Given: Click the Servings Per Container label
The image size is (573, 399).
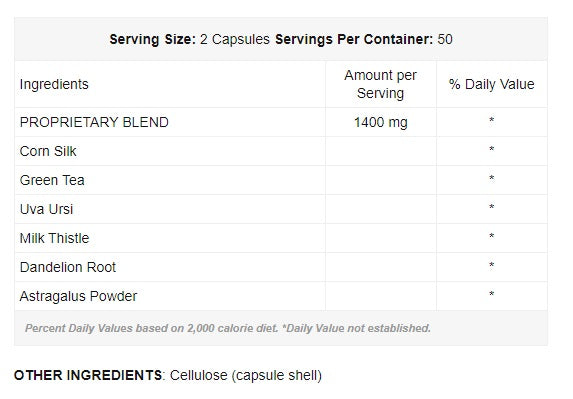Looking at the screenshot, I should [x=354, y=39].
